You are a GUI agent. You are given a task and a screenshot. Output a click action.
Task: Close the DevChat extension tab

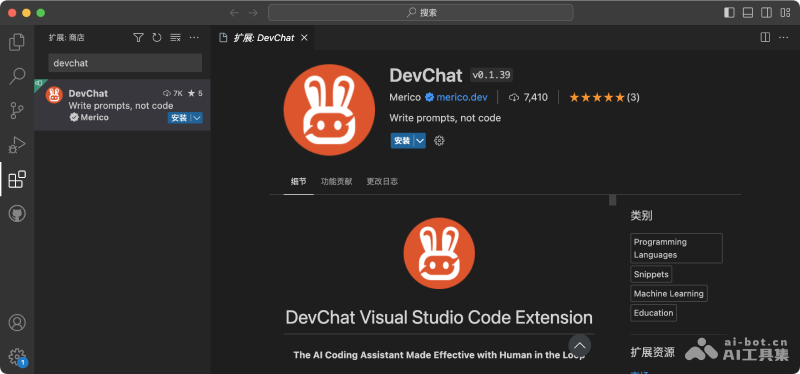pyautogui.click(x=304, y=38)
